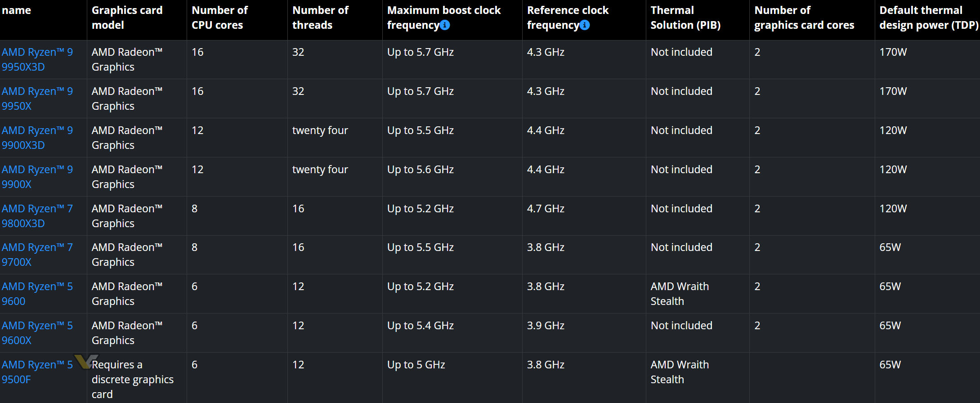
Task: Click info icon beside Reference clock frequency
Action: click(x=585, y=25)
